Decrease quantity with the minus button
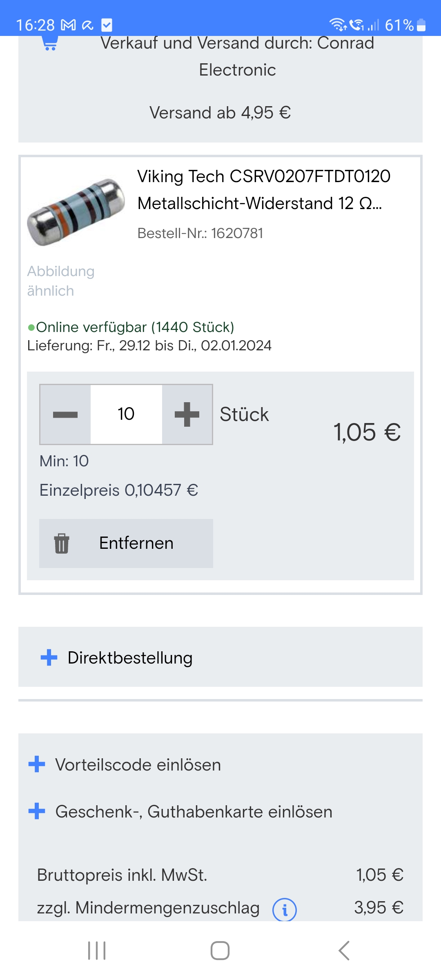 (x=65, y=414)
